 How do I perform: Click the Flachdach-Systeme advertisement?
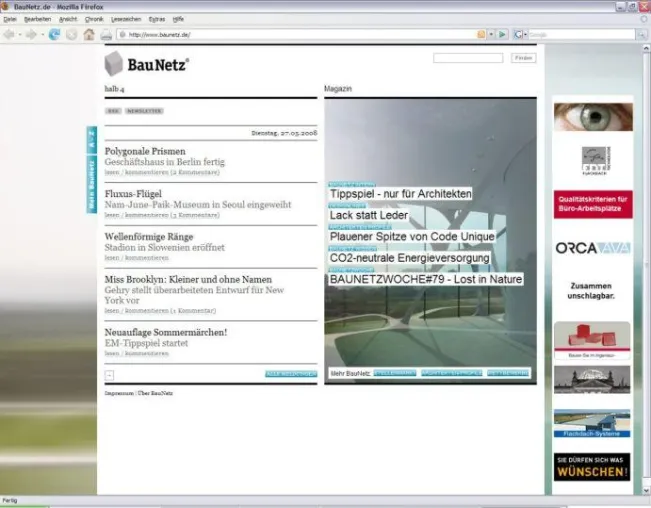592,423
